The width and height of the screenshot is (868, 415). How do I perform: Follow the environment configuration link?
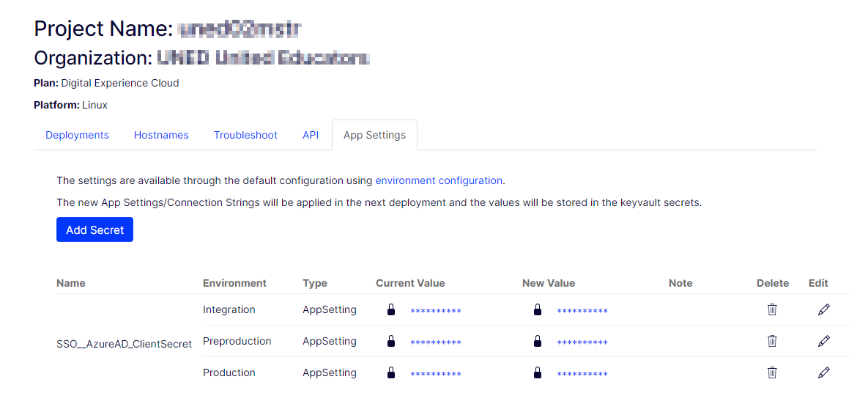tap(439, 180)
